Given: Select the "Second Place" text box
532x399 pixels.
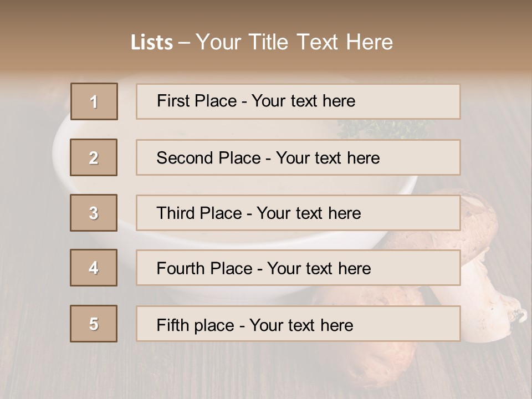Looking at the screenshot, I should point(298,157).
